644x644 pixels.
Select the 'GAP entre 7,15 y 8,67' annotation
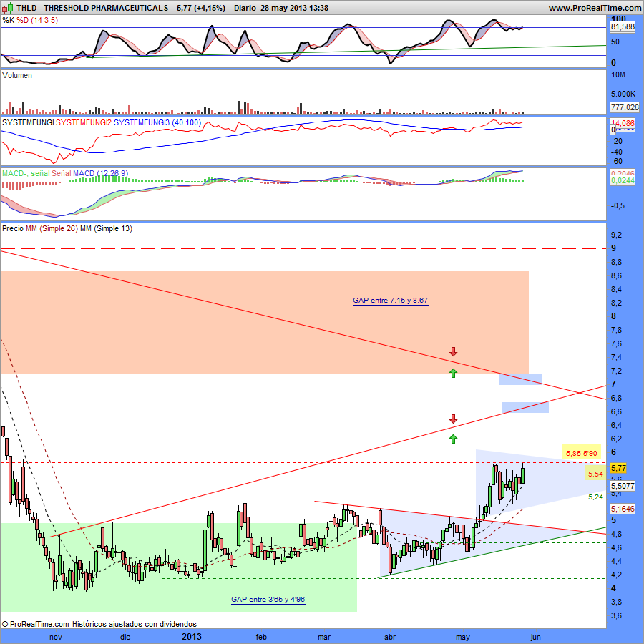pyautogui.click(x=390, y=301)
